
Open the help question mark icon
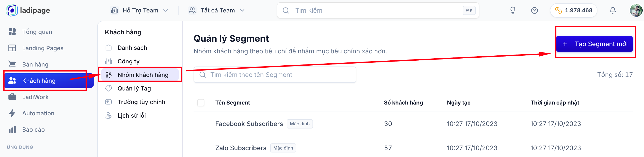(x=534, y=10)
